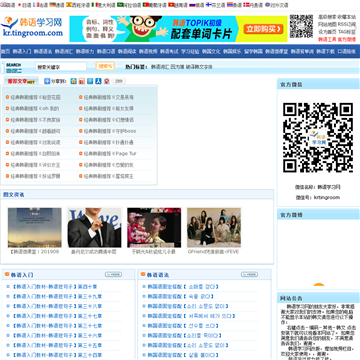Screen dimensions: 360x360
Task: Open 韩语下载 in the navigation bar
Action: pos(325,51)
